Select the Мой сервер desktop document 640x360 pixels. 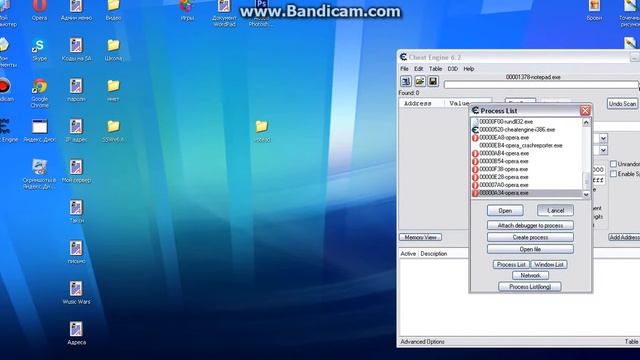pos(76,171)
